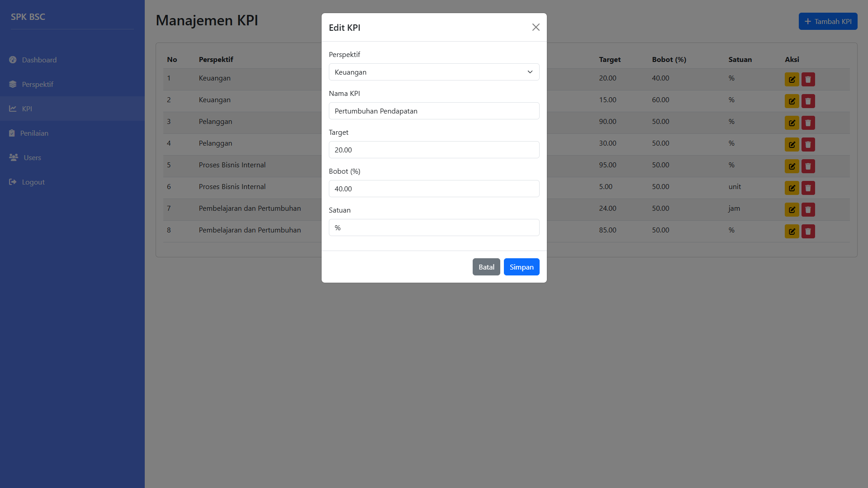868x488 pixels.
Task: Click the 'unit' satuan cell
Action: (x=735, y=186)
